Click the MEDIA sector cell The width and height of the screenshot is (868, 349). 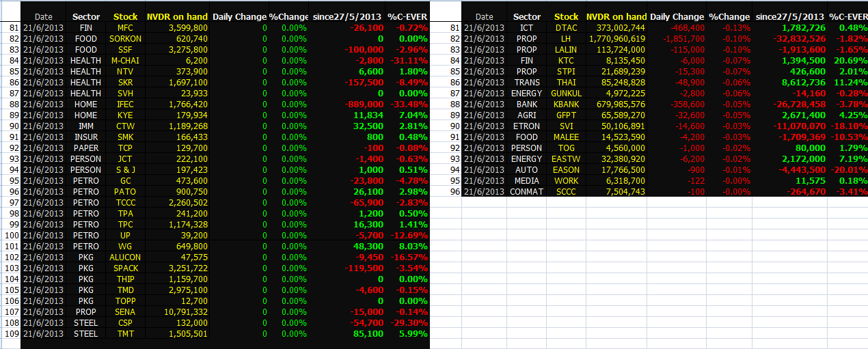tap(527, 181)
